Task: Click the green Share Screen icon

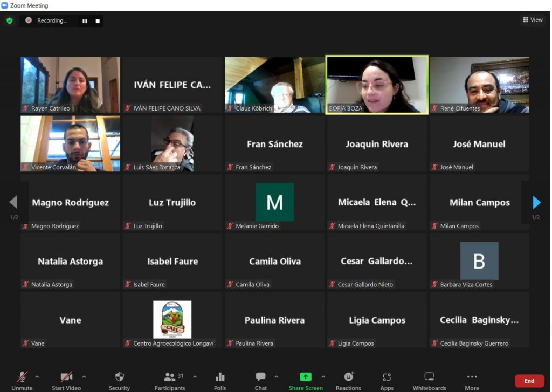Action: coord(306,377)
